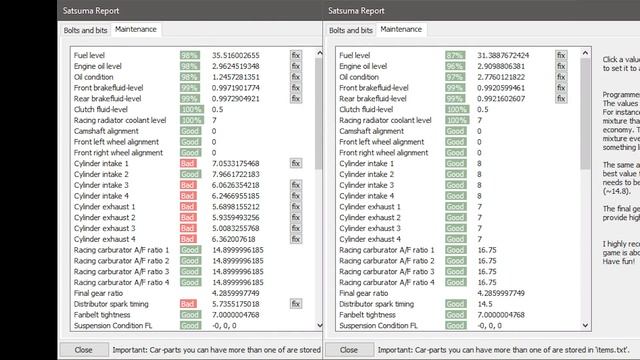
Task: Click Cylinder exhaust 4 value 6.362007618
Action: (233, 239)
